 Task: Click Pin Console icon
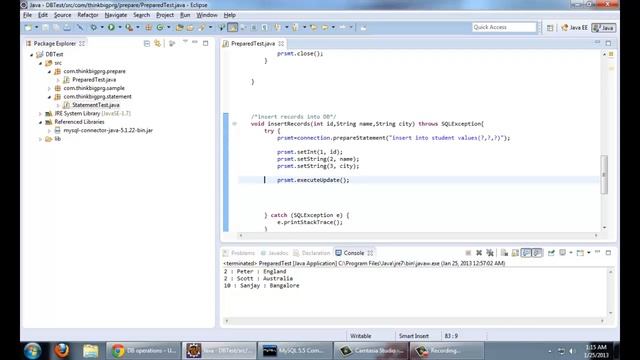(x=551, y=253)
